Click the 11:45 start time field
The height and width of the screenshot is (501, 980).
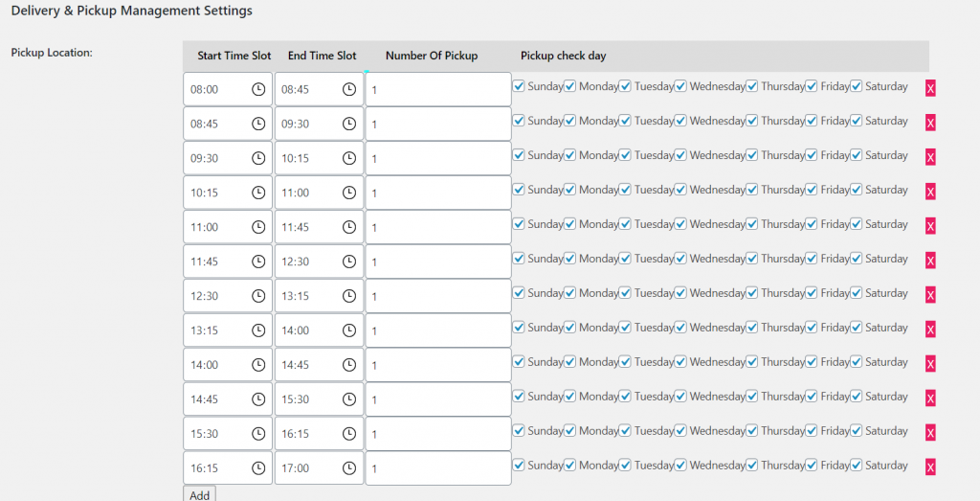pyautogui.click(x=228, y=262)
